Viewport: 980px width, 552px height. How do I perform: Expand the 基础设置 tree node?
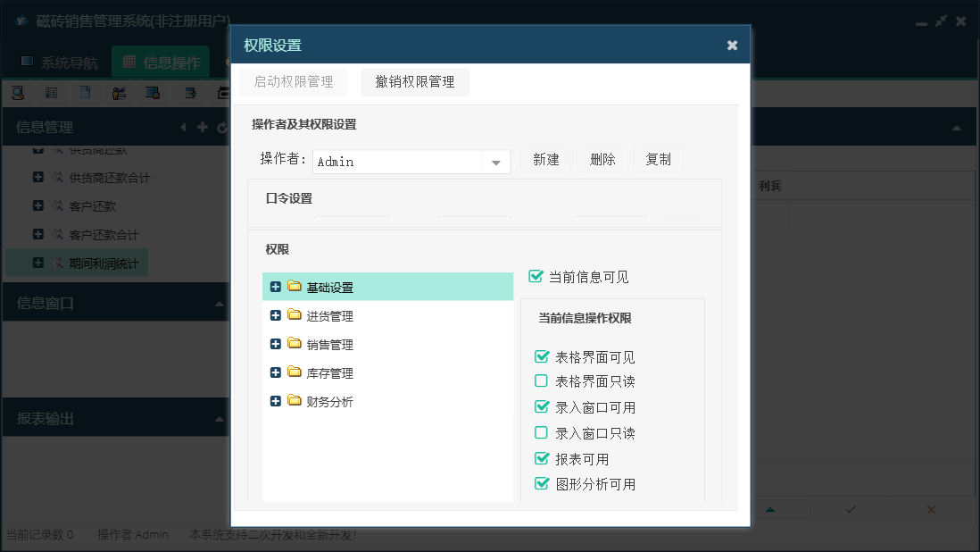[275, 287]
